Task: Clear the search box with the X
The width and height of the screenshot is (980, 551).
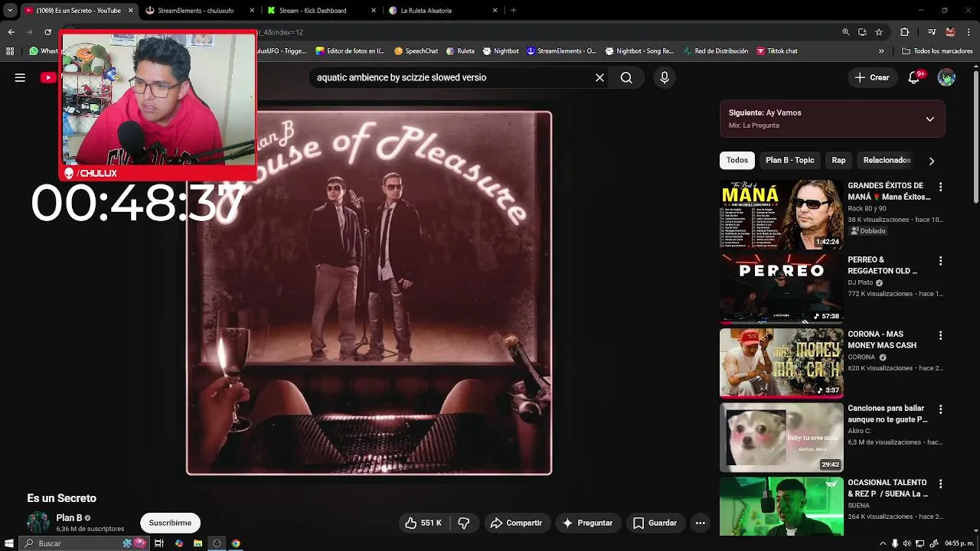Action: coord(599,77)
